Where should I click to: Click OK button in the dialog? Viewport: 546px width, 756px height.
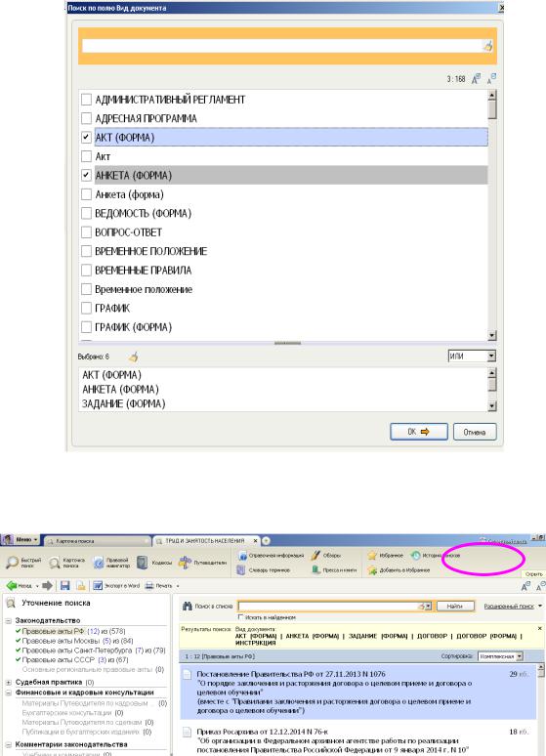419,432
